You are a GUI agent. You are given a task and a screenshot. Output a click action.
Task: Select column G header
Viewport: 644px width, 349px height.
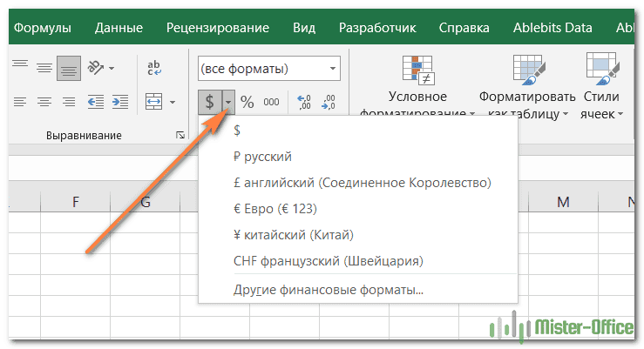point(145,202)
